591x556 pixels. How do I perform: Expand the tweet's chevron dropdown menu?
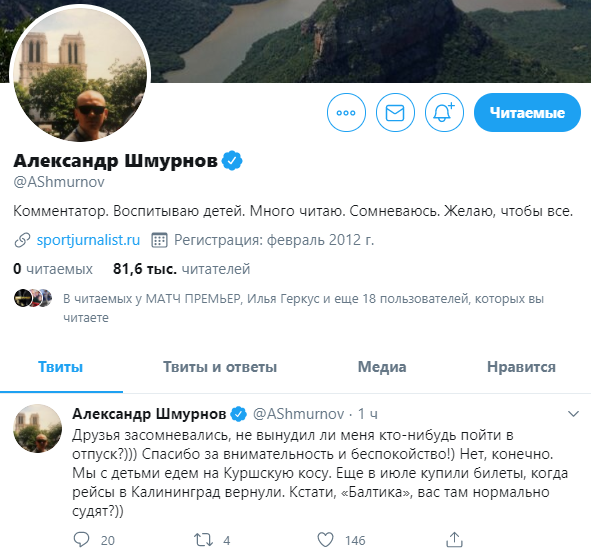[x=573, y=414]
